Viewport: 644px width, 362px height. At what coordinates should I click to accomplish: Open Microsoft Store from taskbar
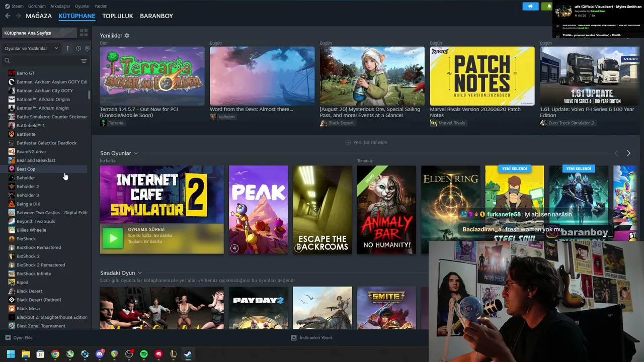click(40, 354)
